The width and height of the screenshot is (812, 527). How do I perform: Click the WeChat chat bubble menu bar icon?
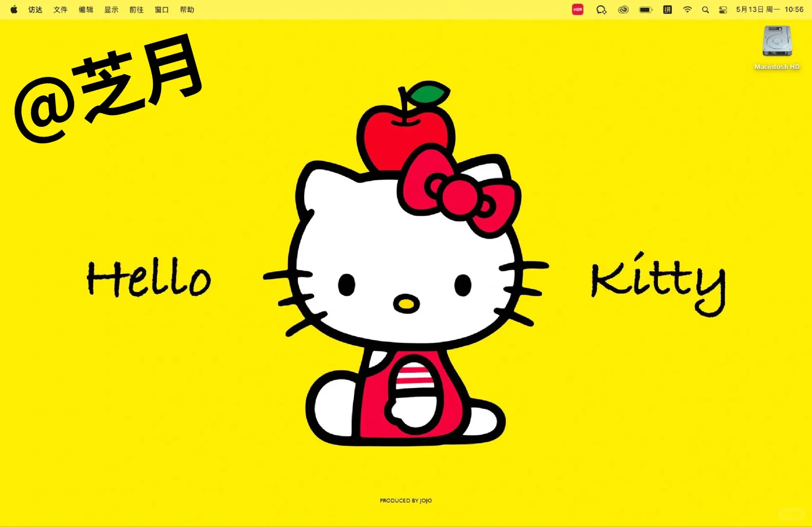(601, 10)
